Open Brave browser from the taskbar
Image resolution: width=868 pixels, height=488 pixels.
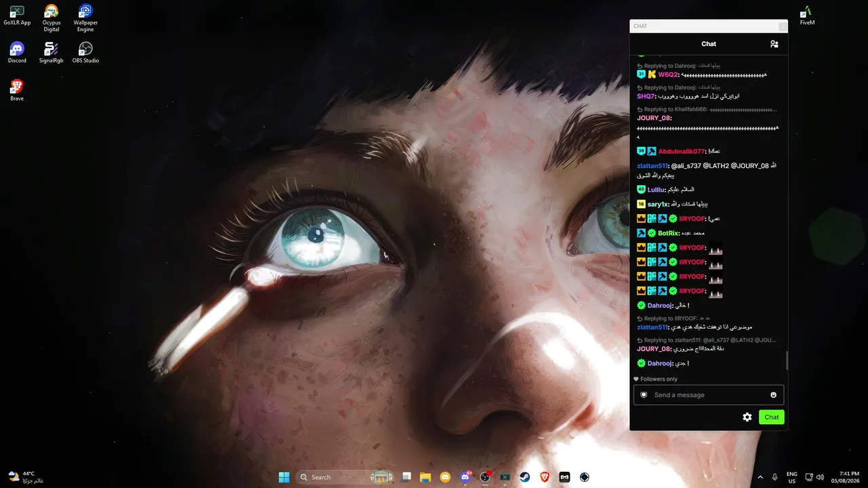point(545,477)
